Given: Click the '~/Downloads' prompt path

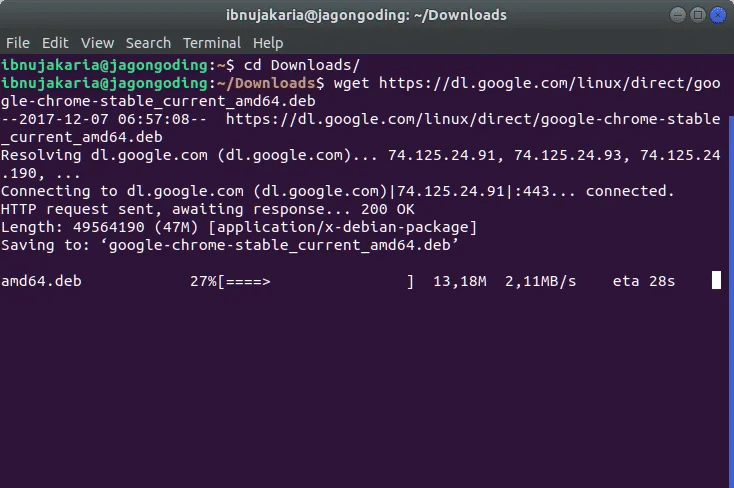Looking at the screenshot, I should click(x=266, y=83).
